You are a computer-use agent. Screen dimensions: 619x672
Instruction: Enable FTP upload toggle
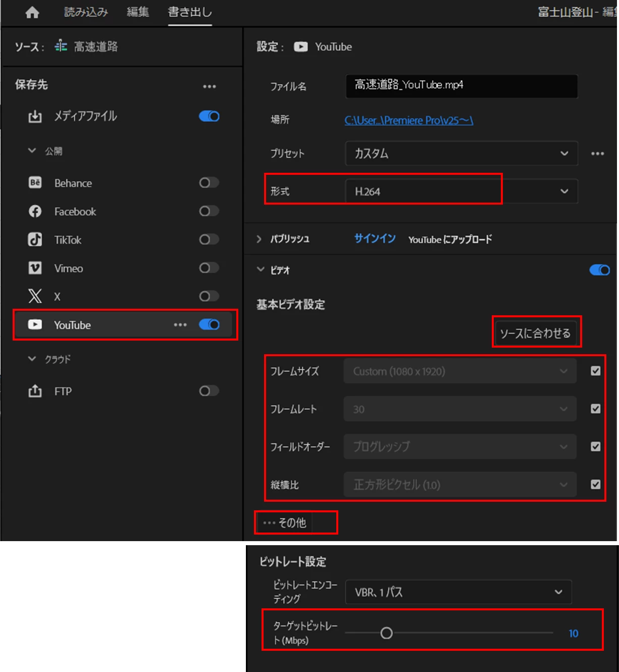[x=209, y=391]
